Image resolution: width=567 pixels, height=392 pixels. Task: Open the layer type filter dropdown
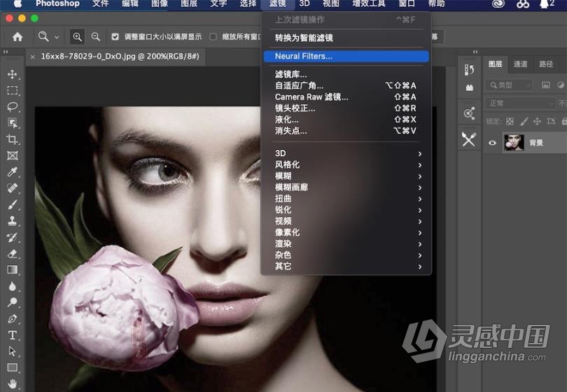click(510, 85)
